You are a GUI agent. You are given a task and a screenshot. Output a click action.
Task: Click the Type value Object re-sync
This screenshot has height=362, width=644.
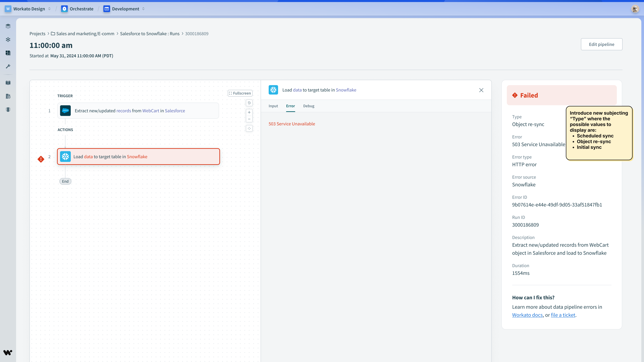pos(528,124)
